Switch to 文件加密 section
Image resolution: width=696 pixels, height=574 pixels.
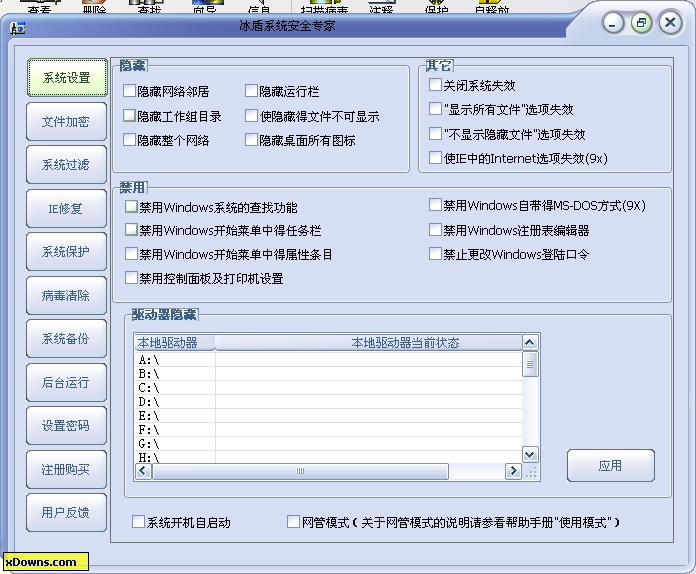coord(66,122)
